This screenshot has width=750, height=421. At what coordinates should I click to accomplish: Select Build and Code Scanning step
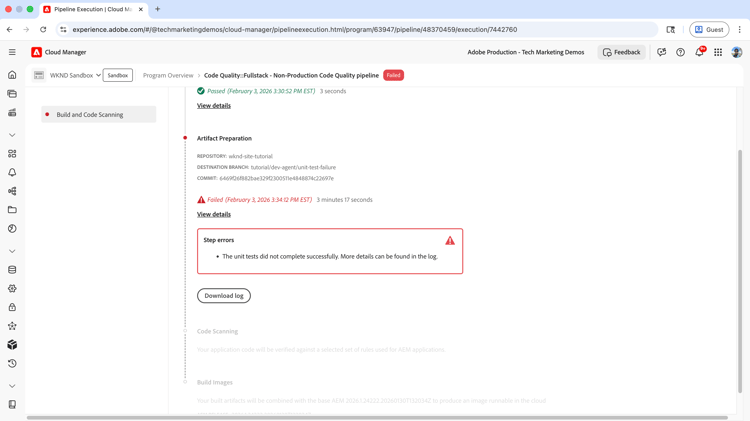[99, 114]
